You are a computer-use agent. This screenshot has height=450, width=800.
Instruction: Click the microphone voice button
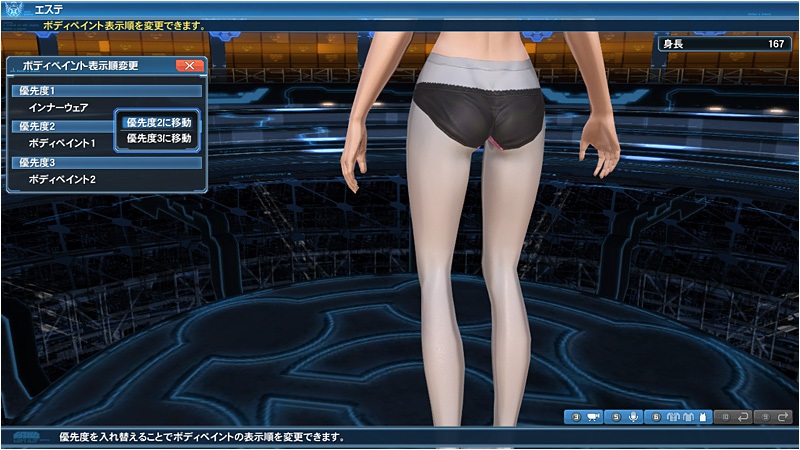[x=624, y=417]
